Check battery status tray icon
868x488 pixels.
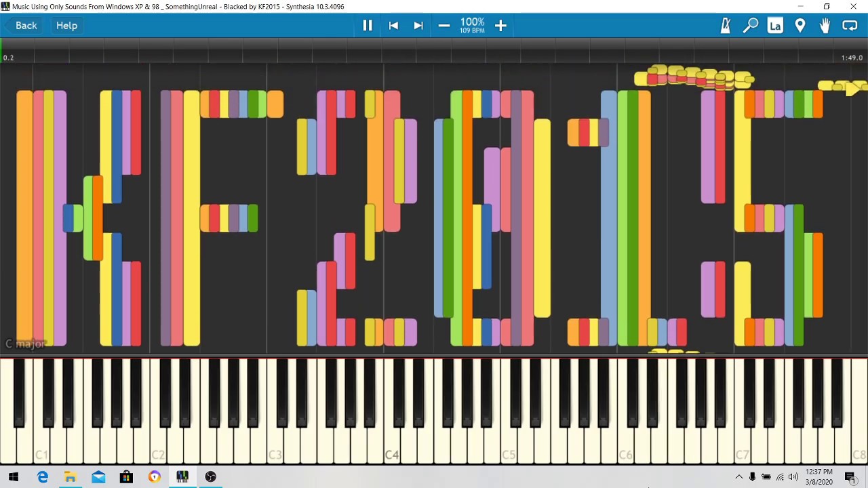(766, 477)
